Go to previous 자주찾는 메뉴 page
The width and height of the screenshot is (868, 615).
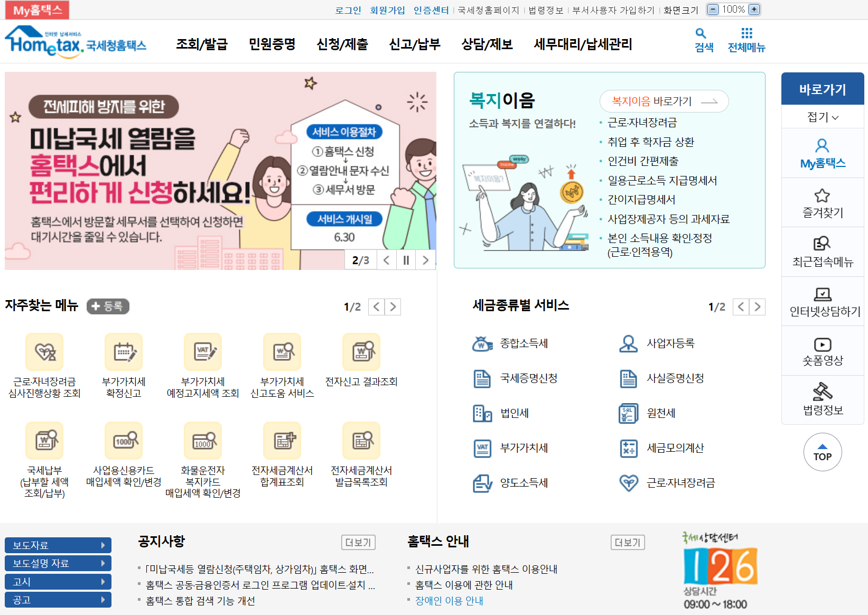tap(376, 307)
